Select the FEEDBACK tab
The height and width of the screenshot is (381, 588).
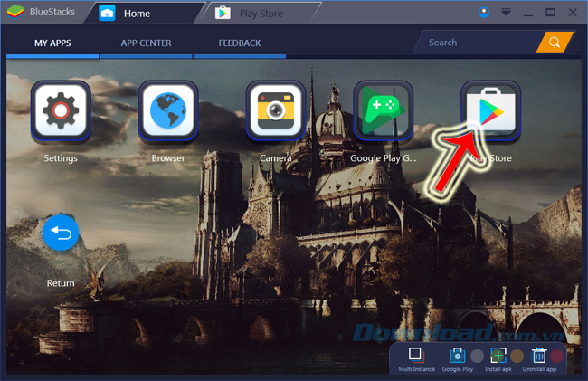239,43
